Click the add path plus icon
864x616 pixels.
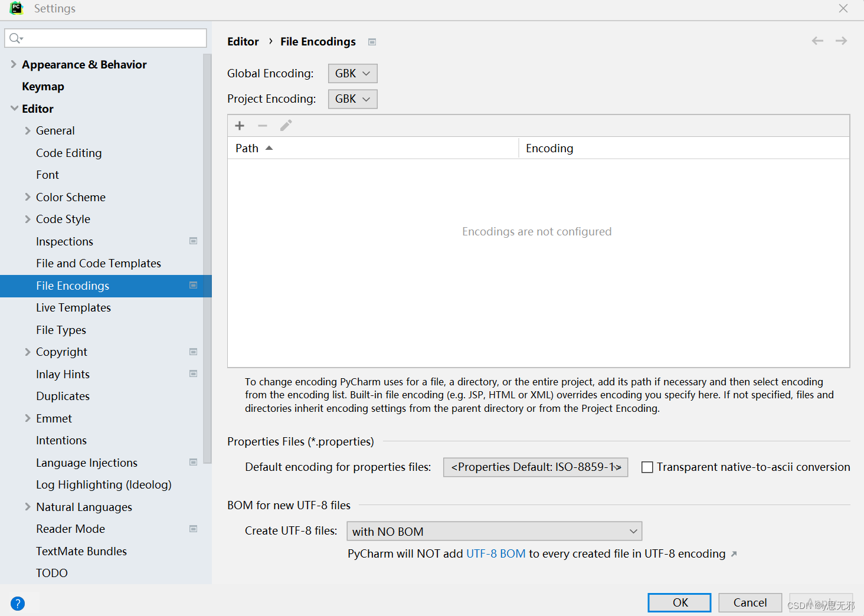240,126
